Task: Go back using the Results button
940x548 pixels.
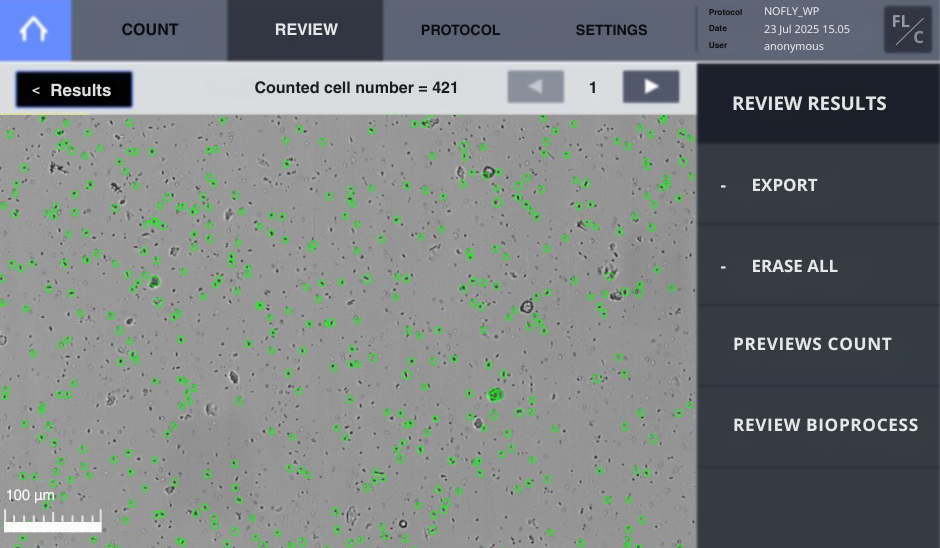Action: [x=74, y=90]
